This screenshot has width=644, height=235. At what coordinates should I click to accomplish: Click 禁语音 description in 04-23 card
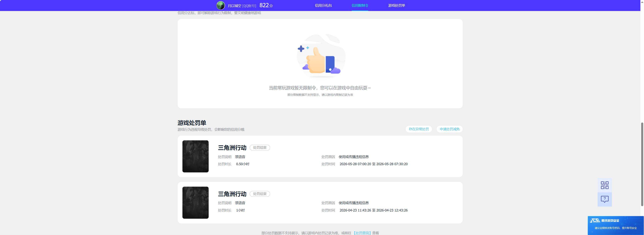point(240,203)
